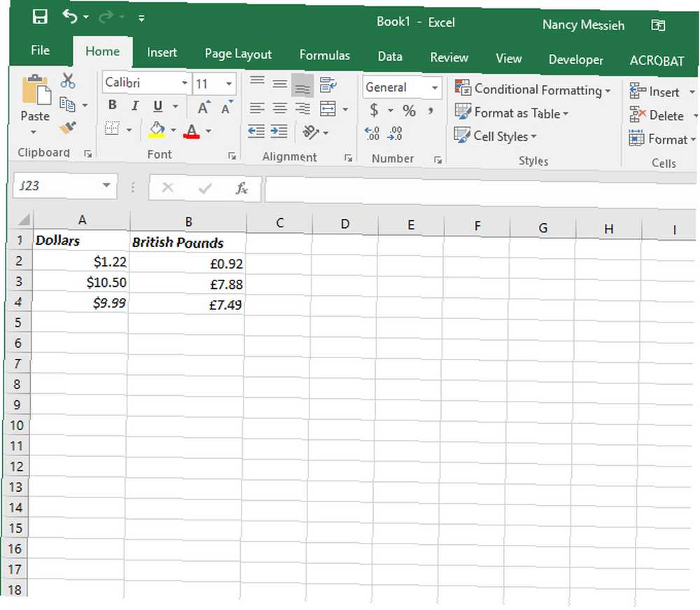
Task: Click the Undo arrow icon
Action: click(x=70, y=17)
